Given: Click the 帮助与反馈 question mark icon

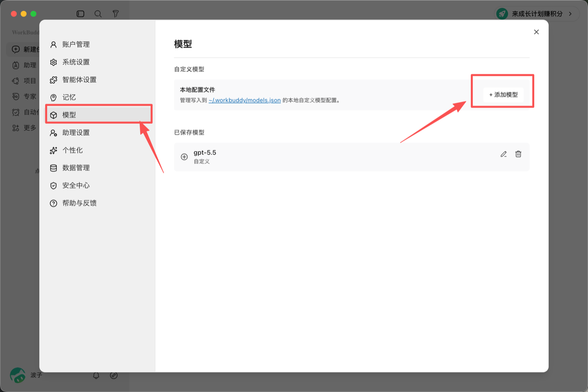Looking at the screenshot, I should pyautogui.click(x=54, y=203).
